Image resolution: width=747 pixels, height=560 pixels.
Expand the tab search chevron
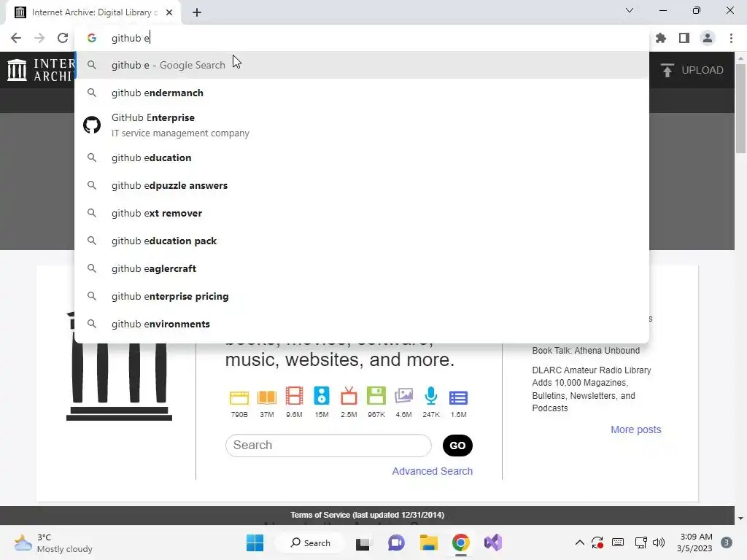coord(630,10)
